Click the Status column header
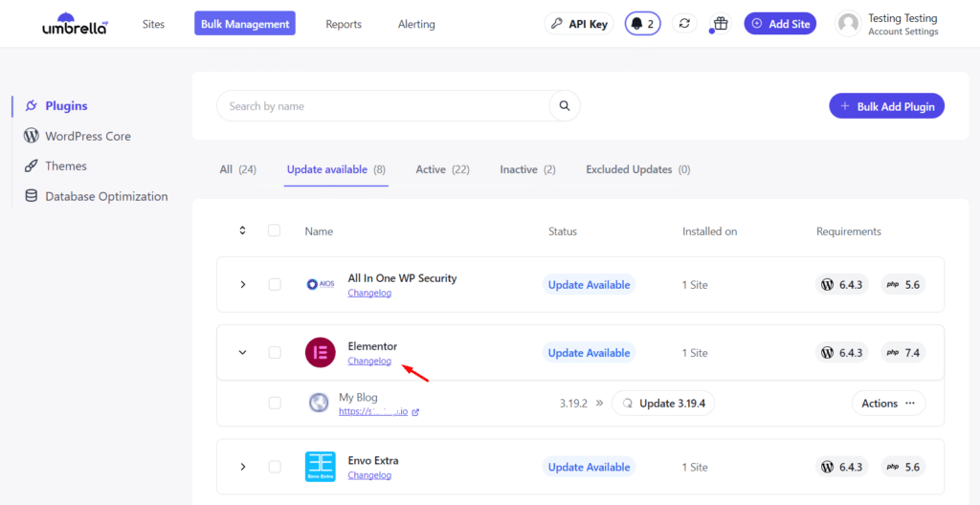Image resolution: width=980 pixels, height=505 pixels. [x=563, y=231]
